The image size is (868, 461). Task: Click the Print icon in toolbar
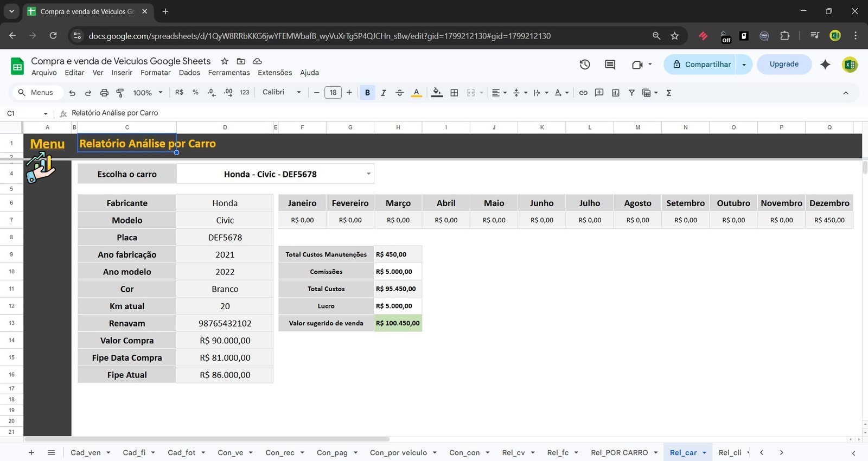pos(104,93)
